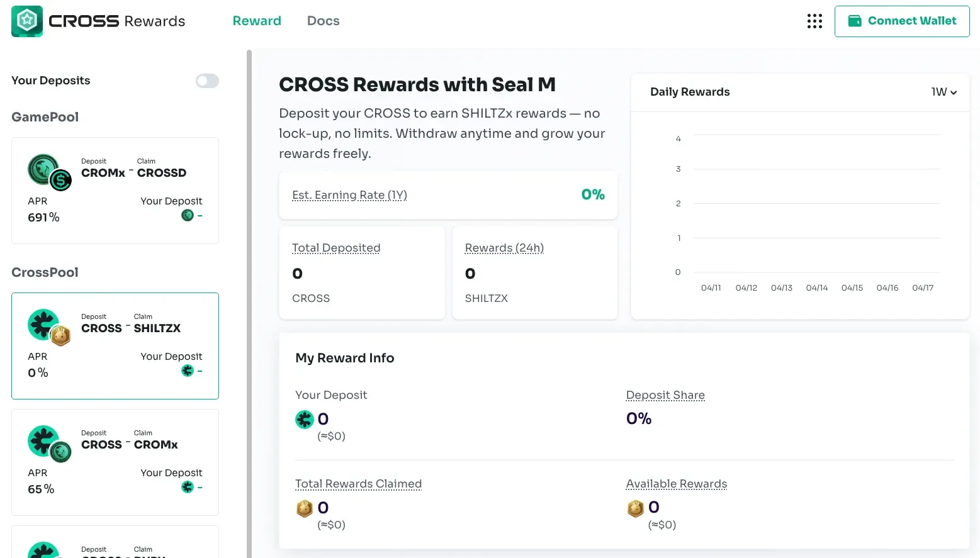The width and height of the screenshot is (980, 558).
Task: Click the CROSS token icon beside Your Deposit amount
Action: 305,419
